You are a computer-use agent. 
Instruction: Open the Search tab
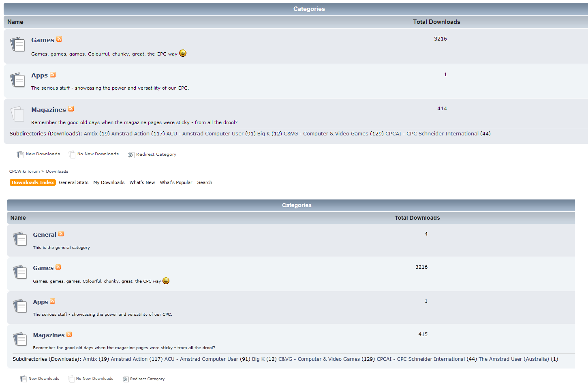[205, 182]
